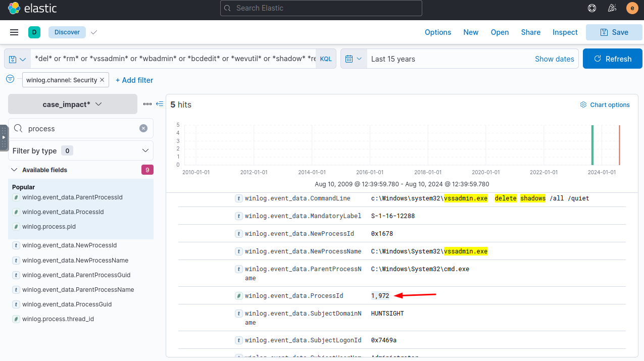Clear the field search text
This screenshot has width=644, height=361.
pos(143,129)
